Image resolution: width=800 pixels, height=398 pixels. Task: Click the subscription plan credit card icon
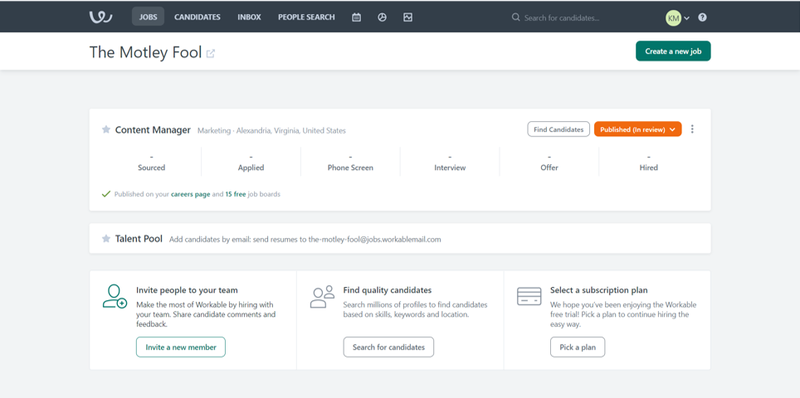pyautogui.click(x=529, y=296)
